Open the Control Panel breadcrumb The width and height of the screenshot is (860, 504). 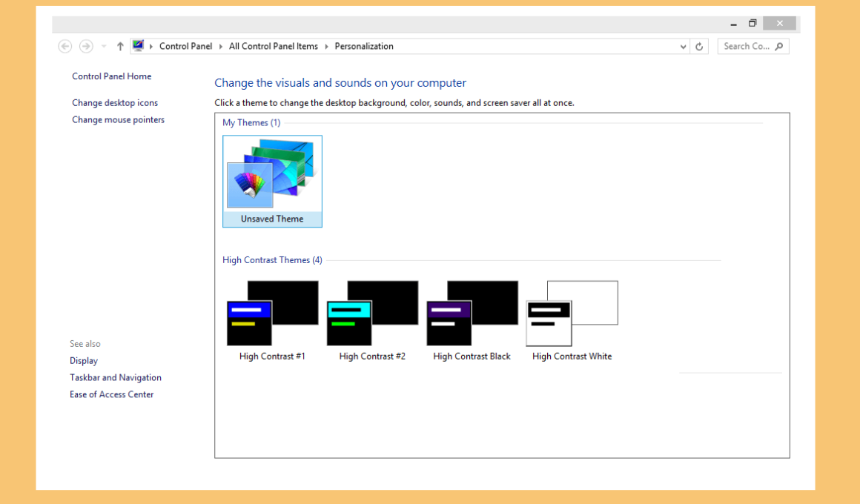(x=185, y=46)
